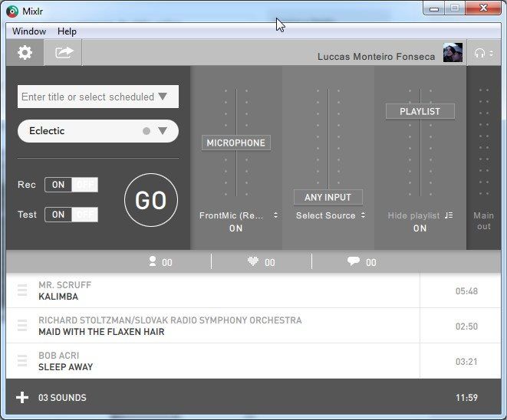Image resolution: width=507 pixels, height=420 pixels.
Task: Grab the drag handle for Kalimba track
Action: (22, 290)
